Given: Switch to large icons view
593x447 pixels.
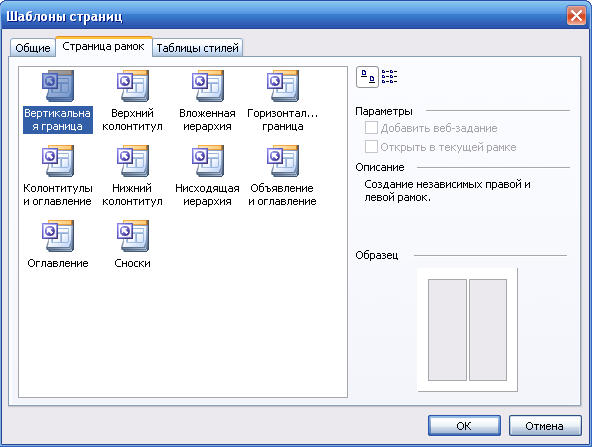Looking at the screenshot, I should 367,77.
